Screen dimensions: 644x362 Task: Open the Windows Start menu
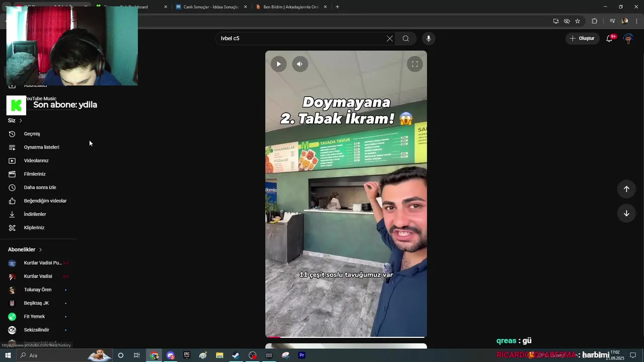pyautogui.click(x=8, y=355)
